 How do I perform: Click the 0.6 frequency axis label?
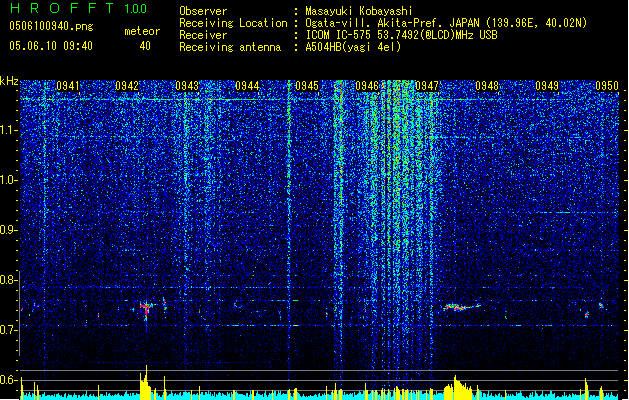click(8, 380)
